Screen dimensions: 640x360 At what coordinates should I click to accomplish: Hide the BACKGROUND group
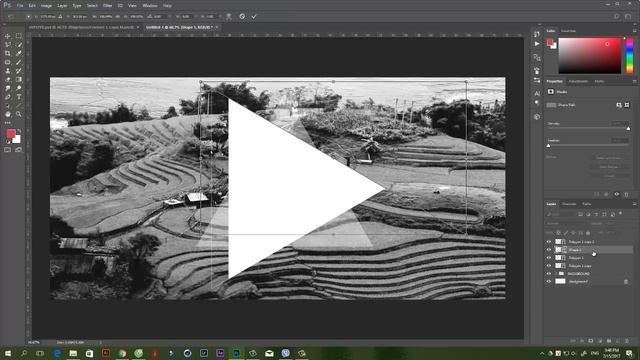coord(549,273)
